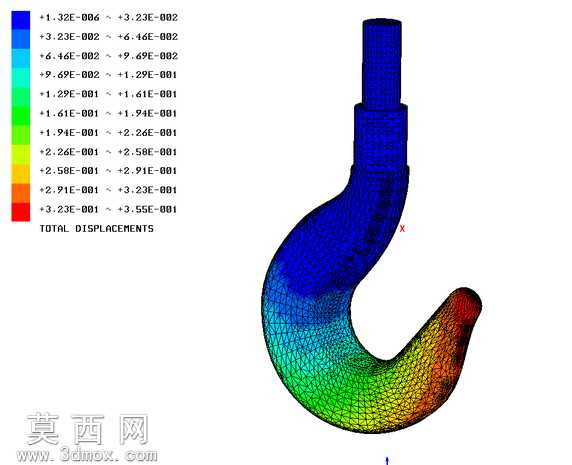Click the red X axis marker beside the hook
Screen dimensions: 572x465
coord(402,229)
